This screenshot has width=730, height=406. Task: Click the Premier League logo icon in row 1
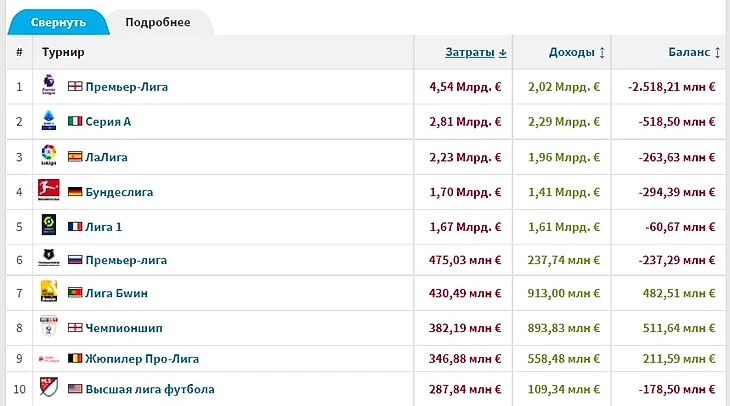(48, 86)
